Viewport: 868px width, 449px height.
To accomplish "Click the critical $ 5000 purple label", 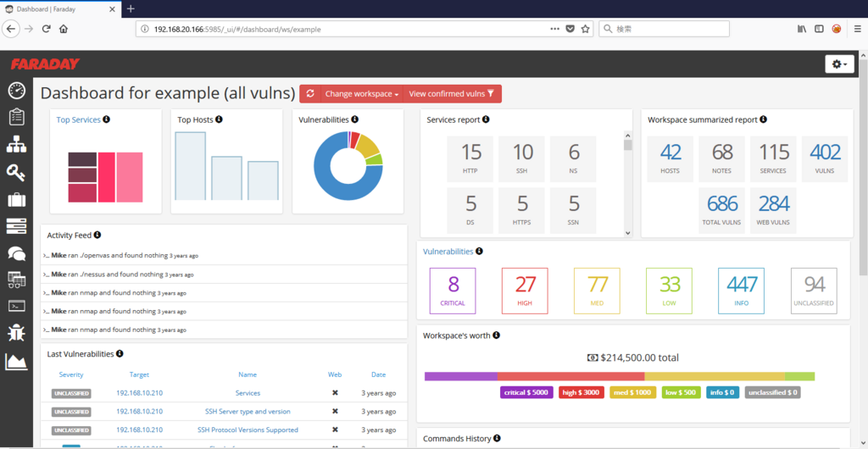I will tap(526, 392).
